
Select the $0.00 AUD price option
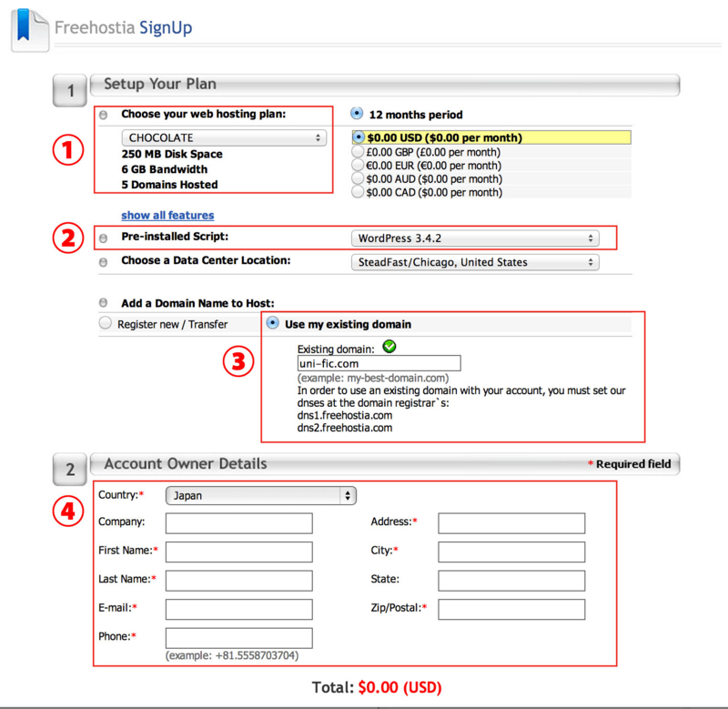tap(358, 178)
